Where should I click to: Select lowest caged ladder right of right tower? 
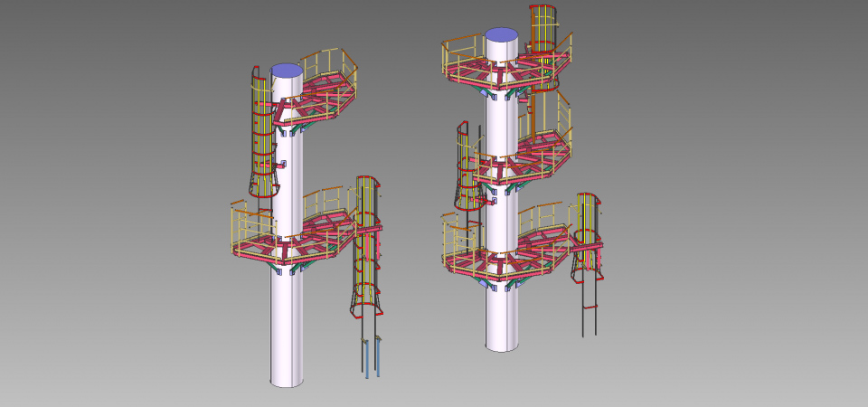(x=588, y=235)
